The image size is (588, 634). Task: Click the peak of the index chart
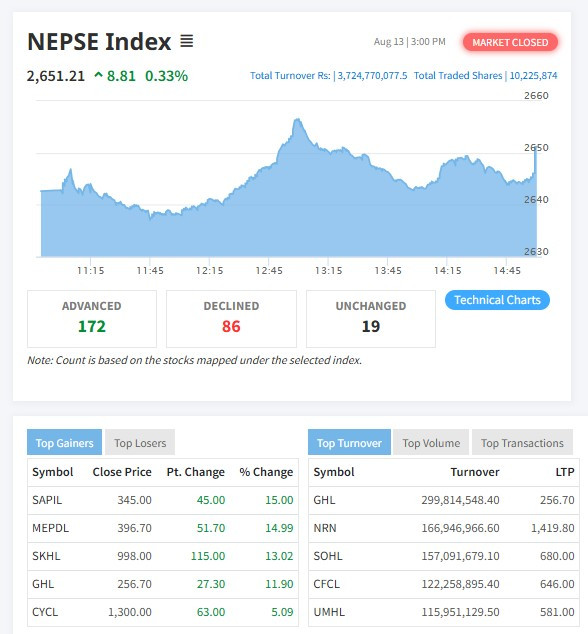(298, 119)
